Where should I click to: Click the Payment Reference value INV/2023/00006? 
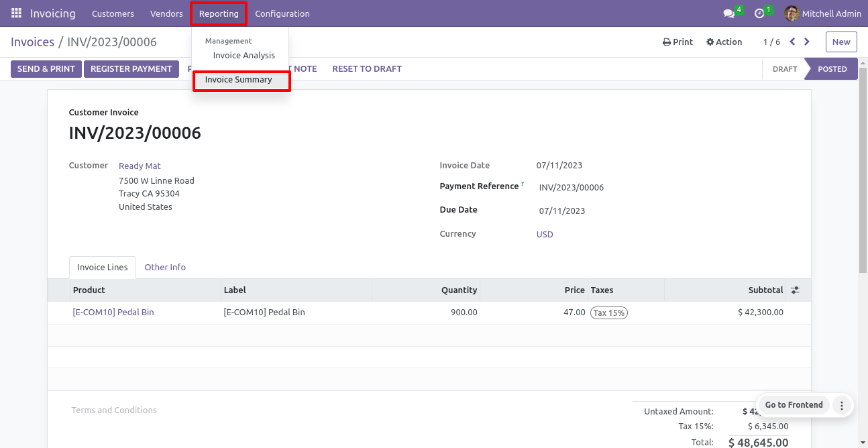pyautogui.click(x=572, y=188)
